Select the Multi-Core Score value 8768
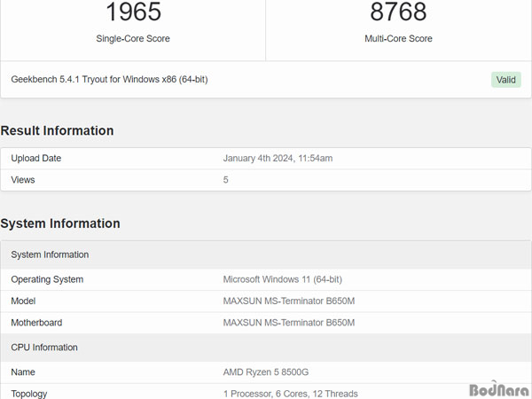 point(398,12)
